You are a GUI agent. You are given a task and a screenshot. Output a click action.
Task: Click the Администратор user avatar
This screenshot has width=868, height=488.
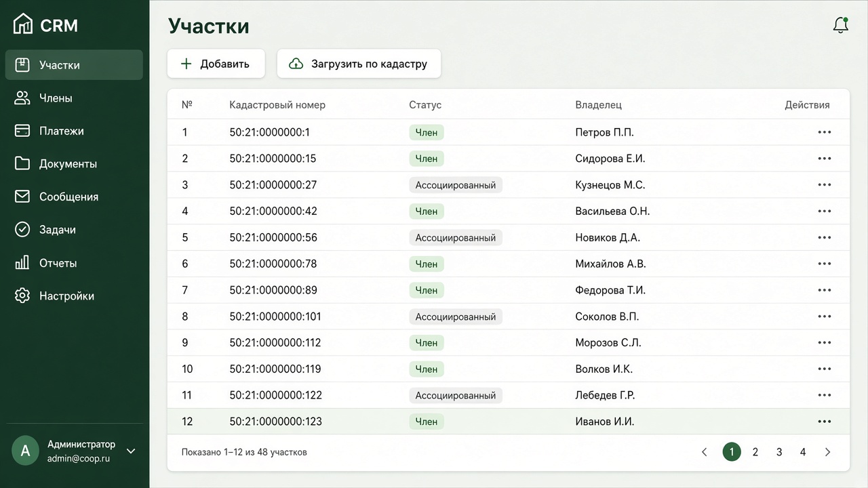[26, 451]
